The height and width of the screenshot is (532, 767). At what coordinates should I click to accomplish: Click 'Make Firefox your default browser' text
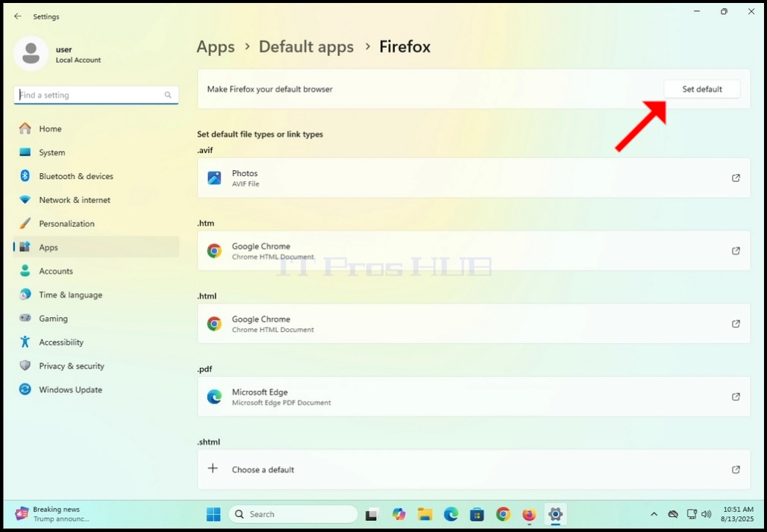pyautogui.click(x=269, y=89)
